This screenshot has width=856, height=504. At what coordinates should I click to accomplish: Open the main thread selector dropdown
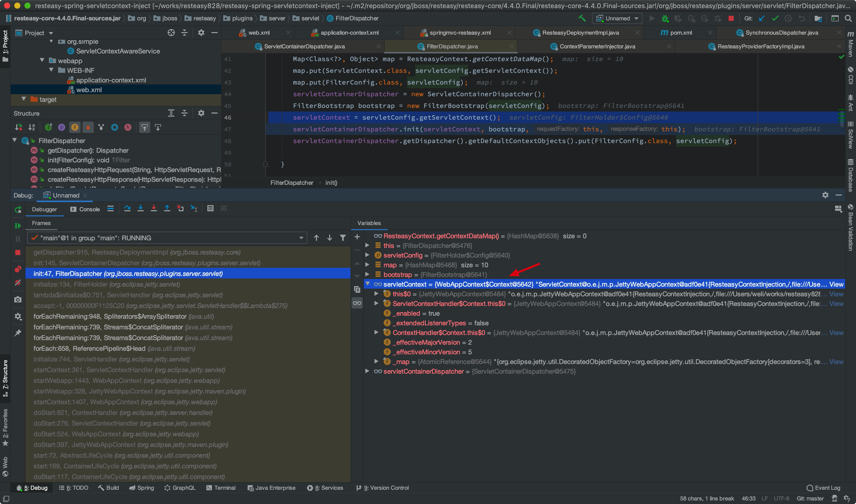167,238
